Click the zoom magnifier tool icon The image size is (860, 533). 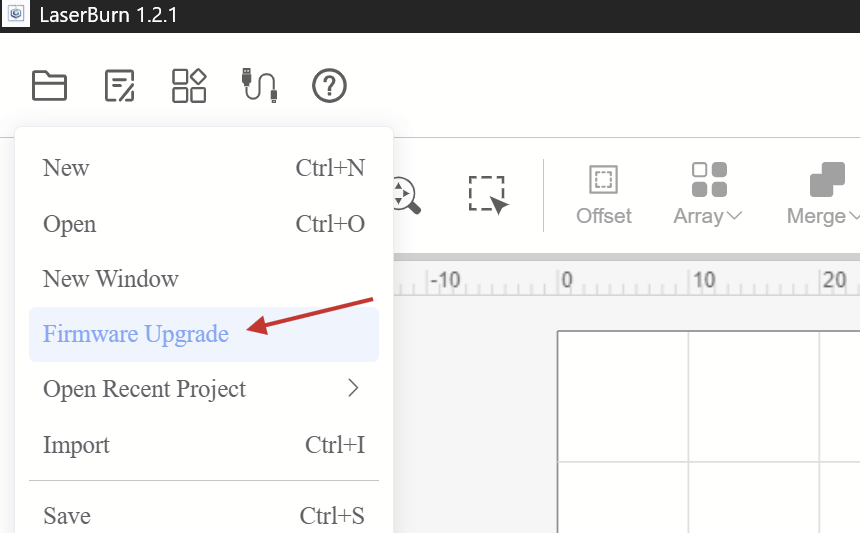(x=404, y=194)
